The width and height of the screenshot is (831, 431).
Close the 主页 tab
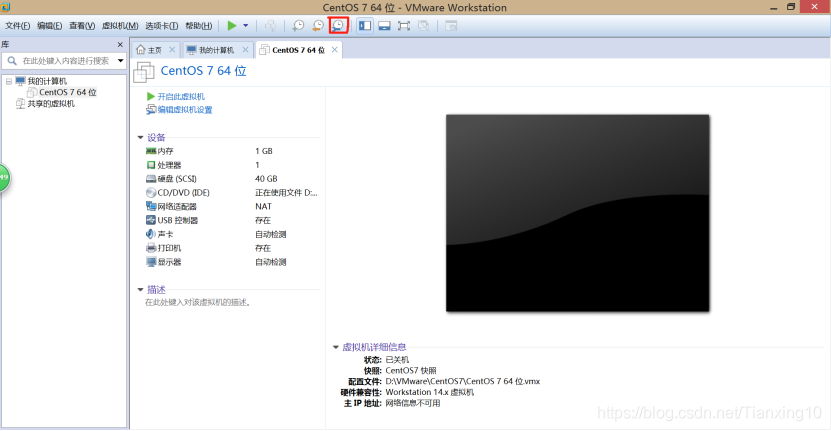(x=172, y=49)
